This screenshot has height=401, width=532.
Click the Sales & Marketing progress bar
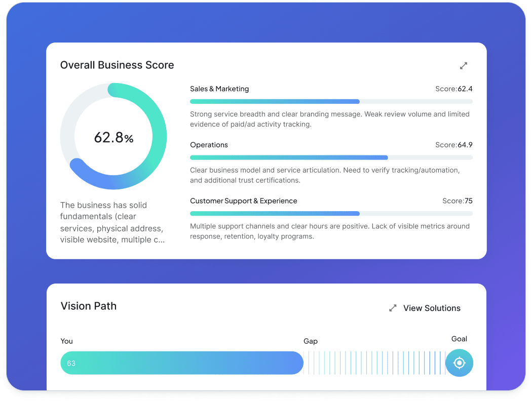point(331,101)
